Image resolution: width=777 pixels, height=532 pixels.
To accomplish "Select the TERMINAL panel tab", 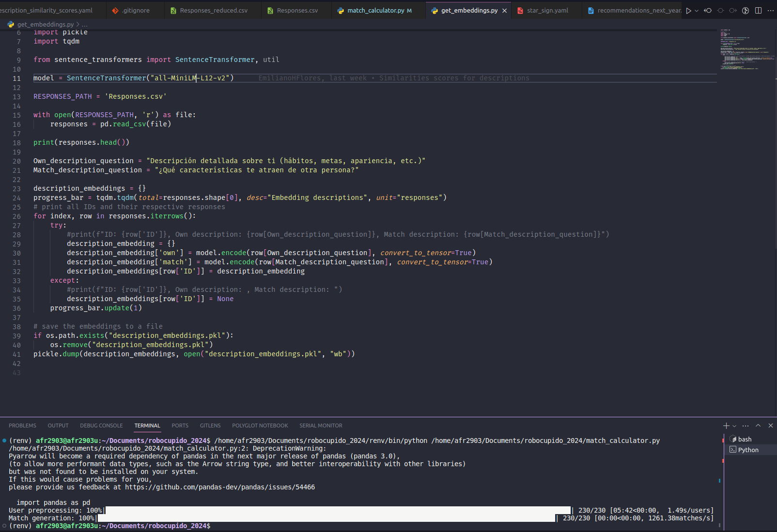I will coord(147,426).
